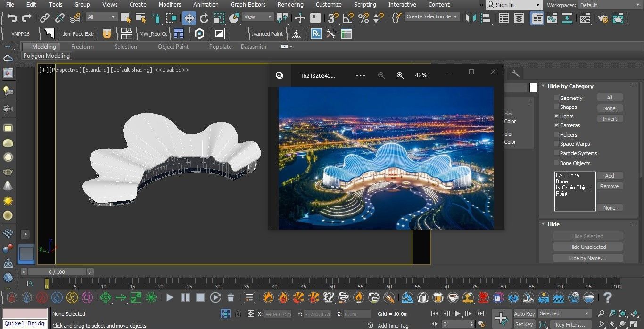The height and width of the screenshot is (329, 644).
Task: Open the Utilities wrench tab icon
Action: (x=516, y=73)
